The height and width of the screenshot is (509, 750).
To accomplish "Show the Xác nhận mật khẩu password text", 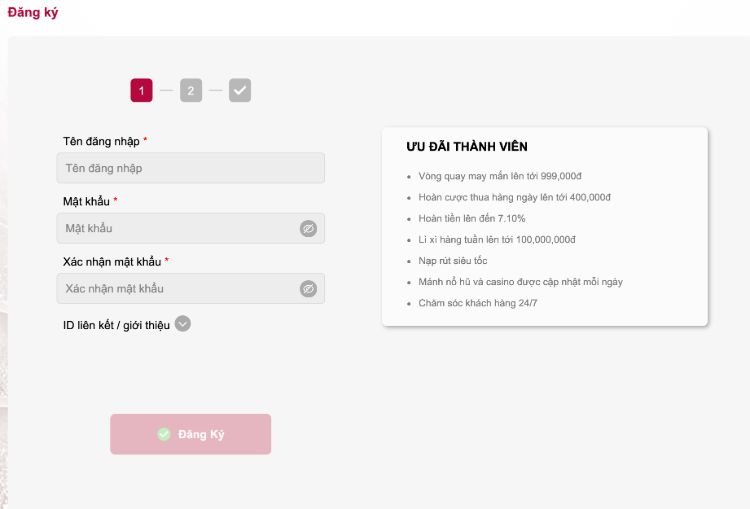I will coord(308,289).
